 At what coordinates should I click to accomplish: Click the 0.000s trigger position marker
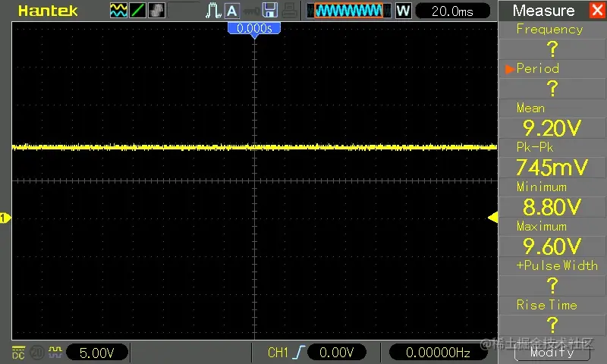tap(254, 30)
